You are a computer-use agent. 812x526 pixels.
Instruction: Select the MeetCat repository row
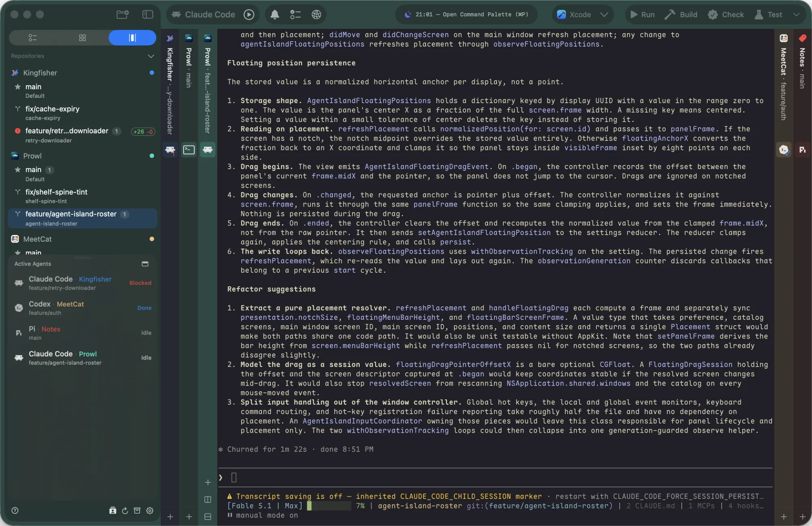tap(82, 239)
